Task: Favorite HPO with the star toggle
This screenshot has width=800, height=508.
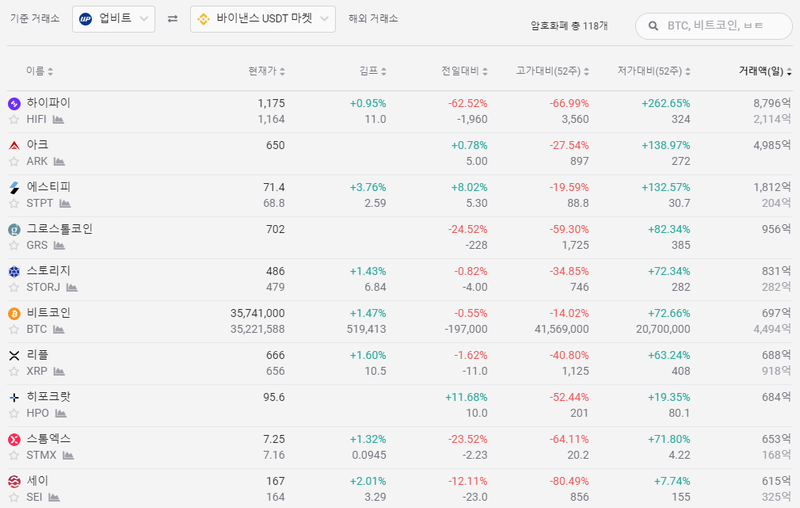Action: (x=14, y=414)
